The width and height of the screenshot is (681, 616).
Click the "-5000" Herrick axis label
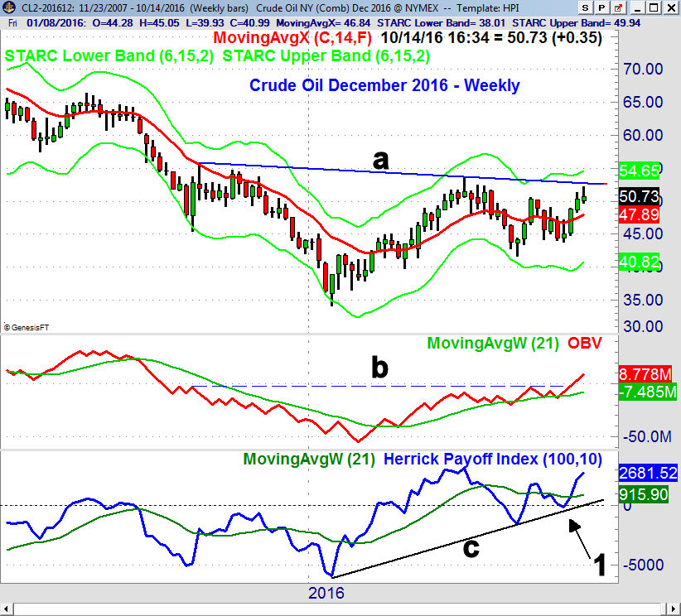(644, 565)
